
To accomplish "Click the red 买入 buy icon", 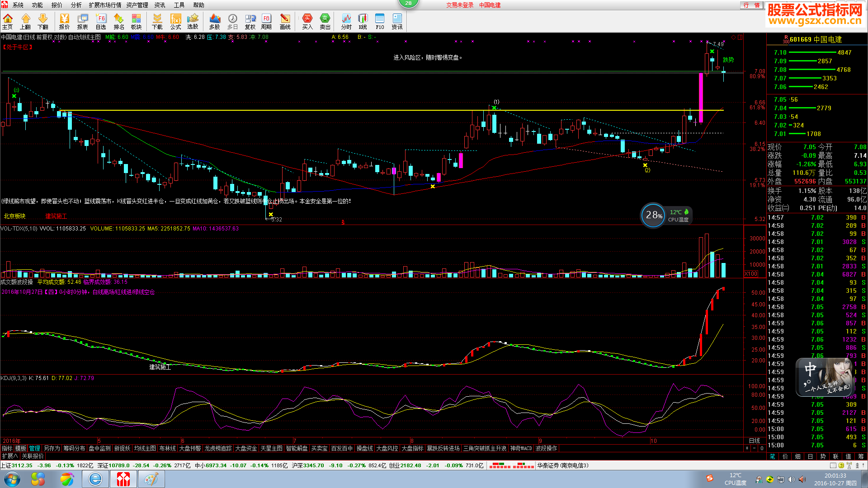I will 307,21.
